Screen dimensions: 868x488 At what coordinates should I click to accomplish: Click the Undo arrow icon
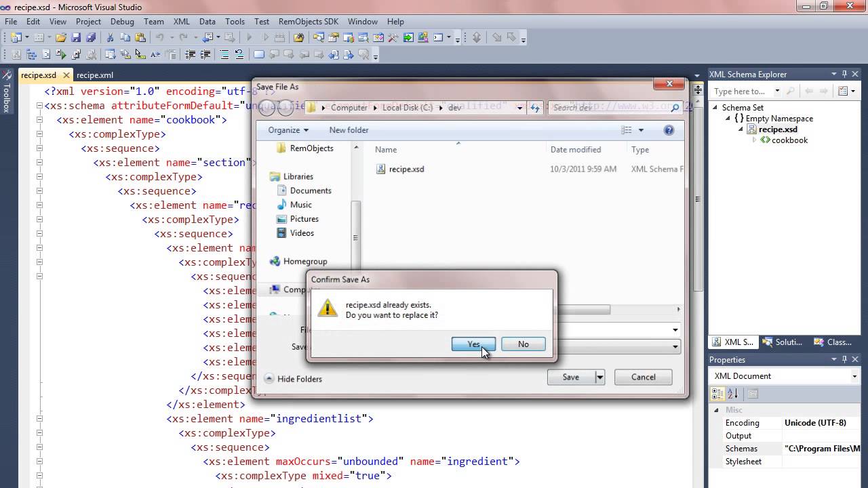(x=160, y=38)
